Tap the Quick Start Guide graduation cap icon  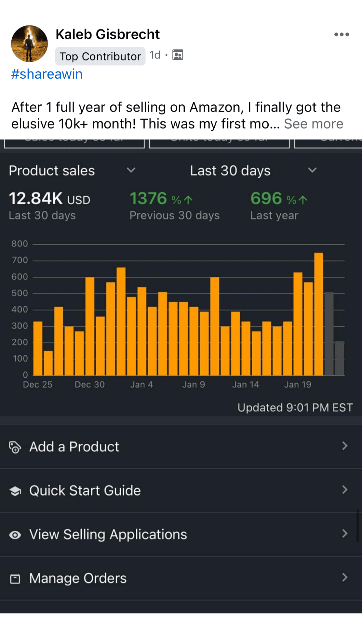15,491
